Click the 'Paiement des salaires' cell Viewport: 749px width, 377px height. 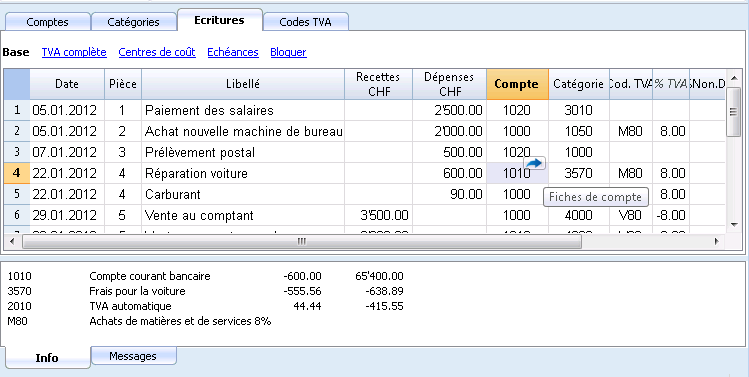243,110
